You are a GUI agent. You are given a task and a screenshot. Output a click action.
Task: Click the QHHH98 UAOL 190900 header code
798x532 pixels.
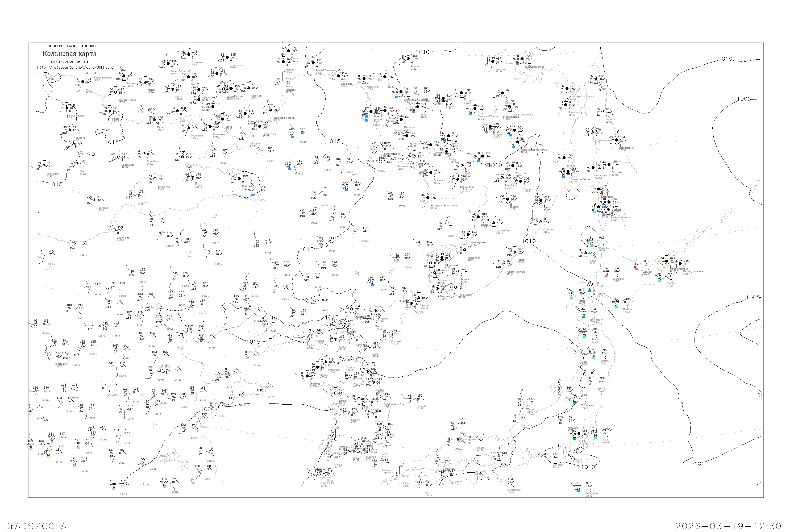71,46
